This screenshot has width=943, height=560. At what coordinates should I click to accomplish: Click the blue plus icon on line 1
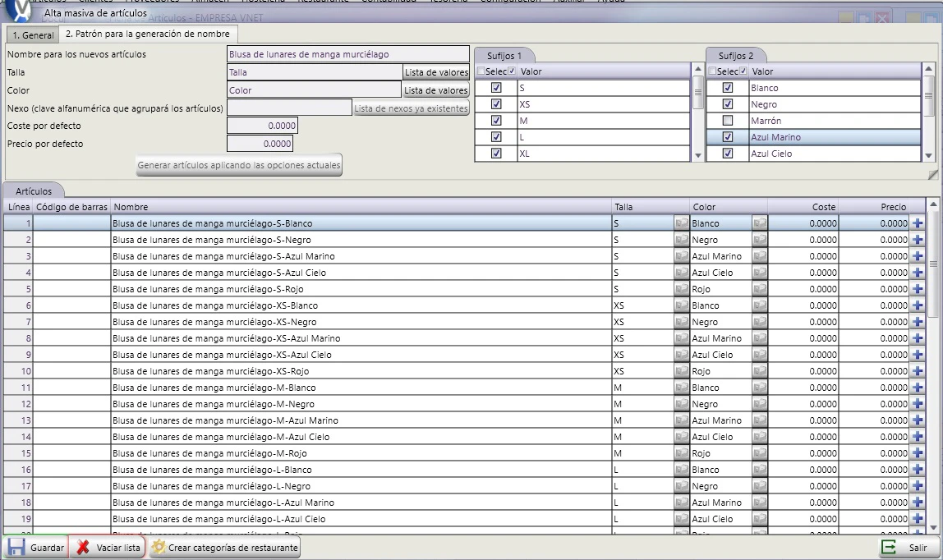[918, 223]
